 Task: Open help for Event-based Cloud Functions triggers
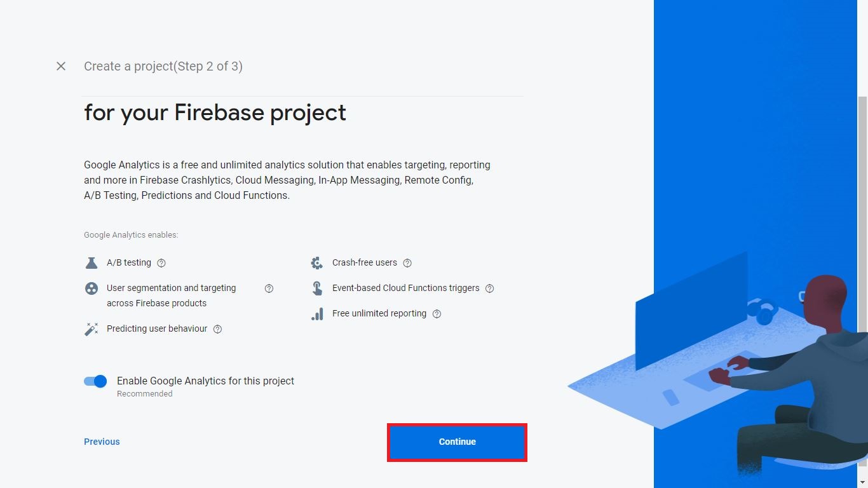point(489,288)
